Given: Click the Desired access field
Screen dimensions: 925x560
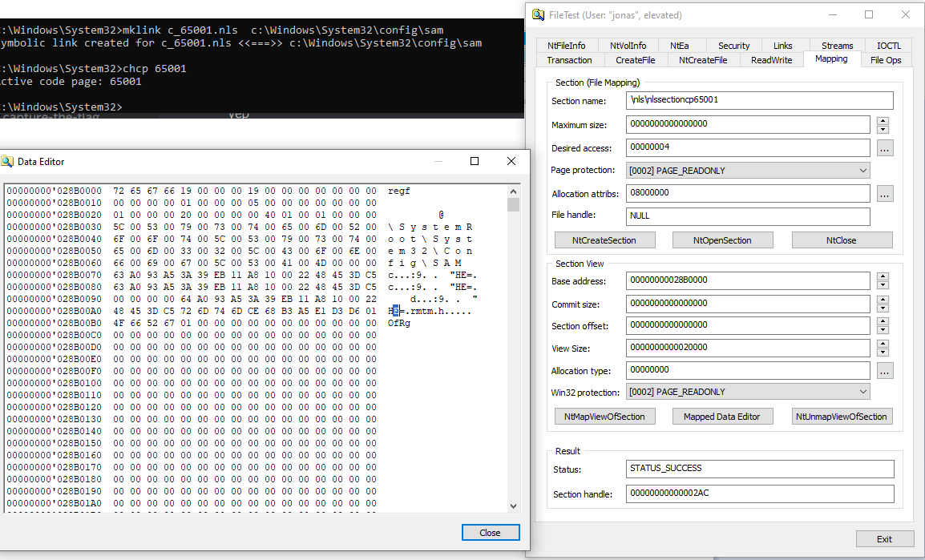Looking at the screenshot, I should pyautogui.click(x=747, y=147).
